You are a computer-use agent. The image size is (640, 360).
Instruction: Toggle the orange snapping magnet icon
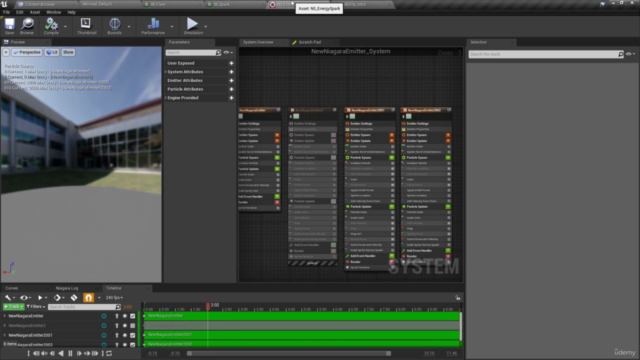[89, 298]
